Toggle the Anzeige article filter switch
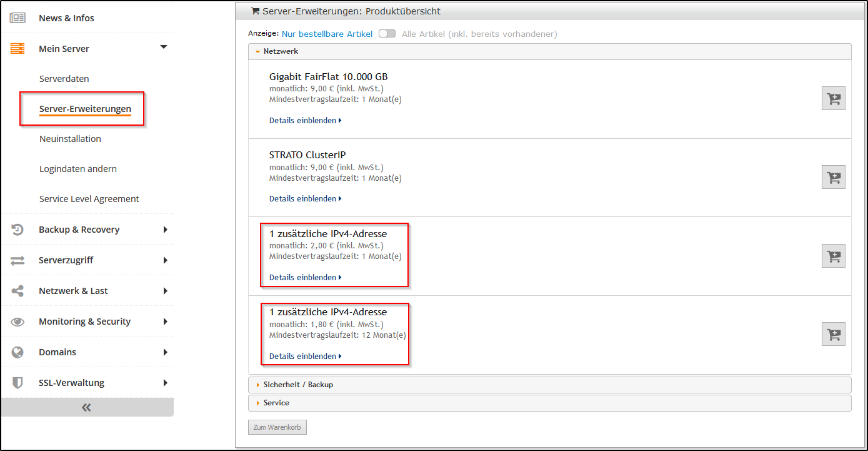The width and height of the screenshot is (868, 451). 387,34
